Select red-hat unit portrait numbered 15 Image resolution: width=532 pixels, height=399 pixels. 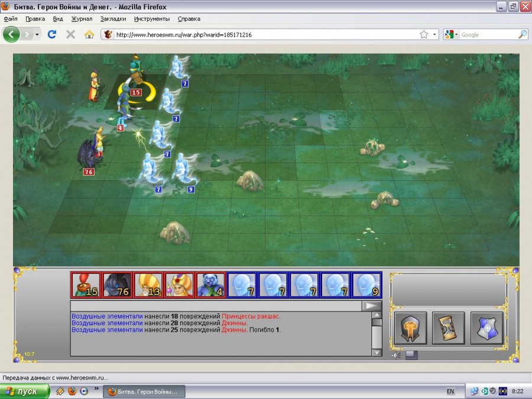86,285
